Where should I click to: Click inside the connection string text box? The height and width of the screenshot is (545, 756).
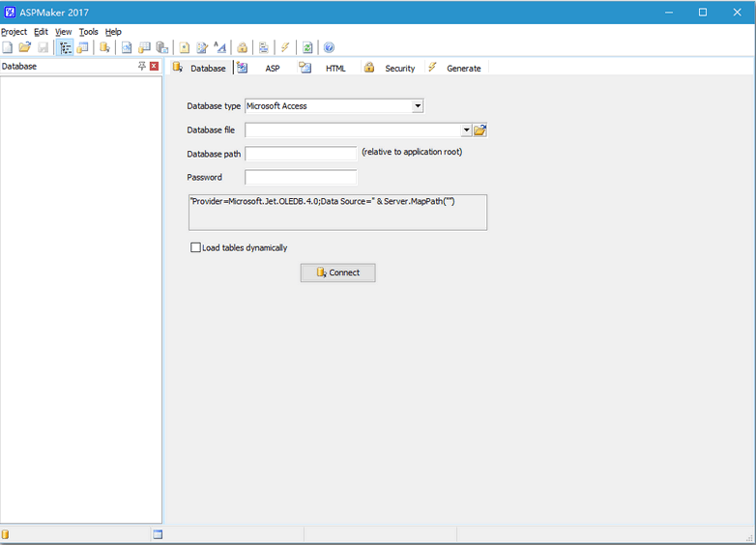pos(338,213)
